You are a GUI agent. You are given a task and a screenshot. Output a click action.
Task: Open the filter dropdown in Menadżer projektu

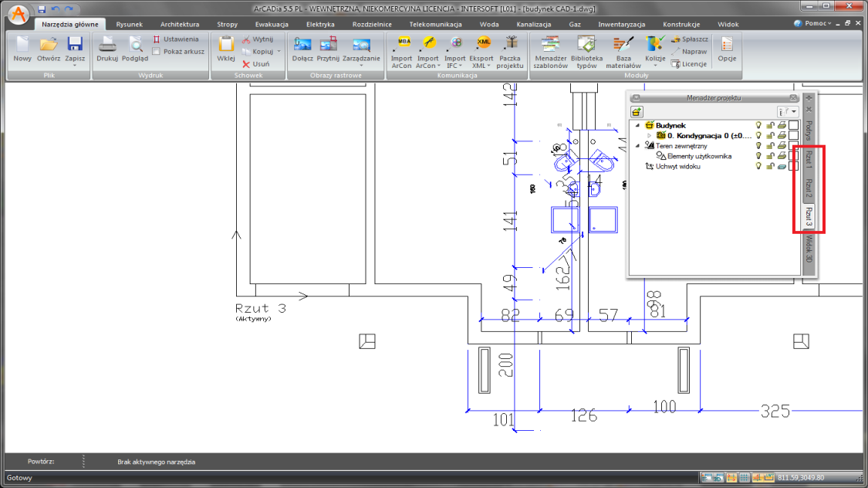click(787, 112)
